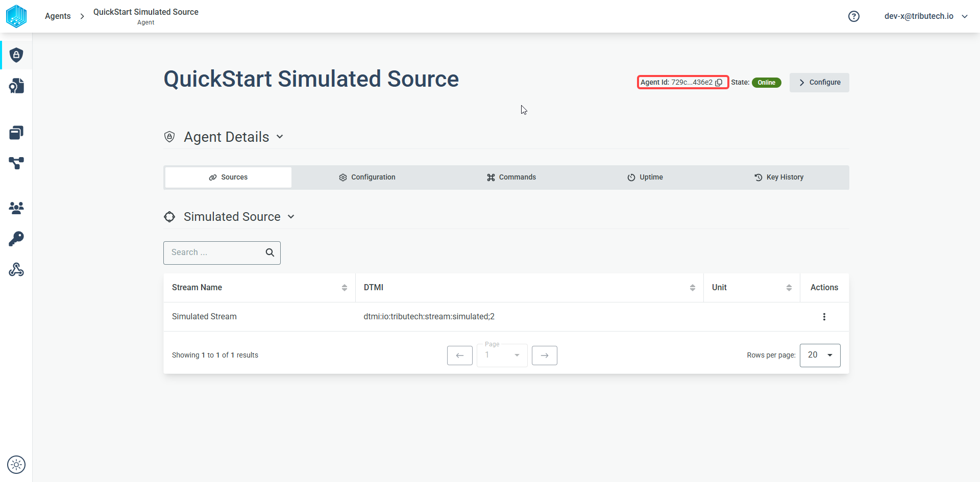The image size is (980, 482).
Task: Click the search magnifier icon
Action: tap(270, 252)
